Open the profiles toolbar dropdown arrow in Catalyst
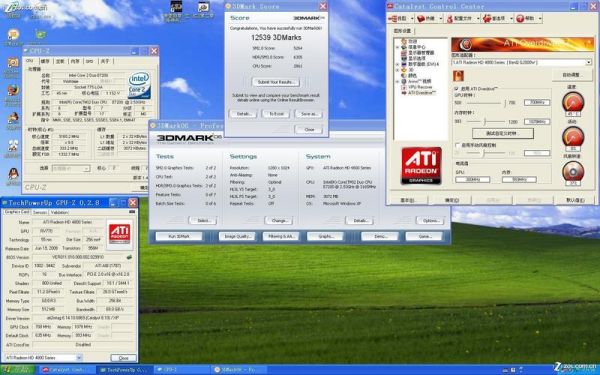 tap(478, 18)
